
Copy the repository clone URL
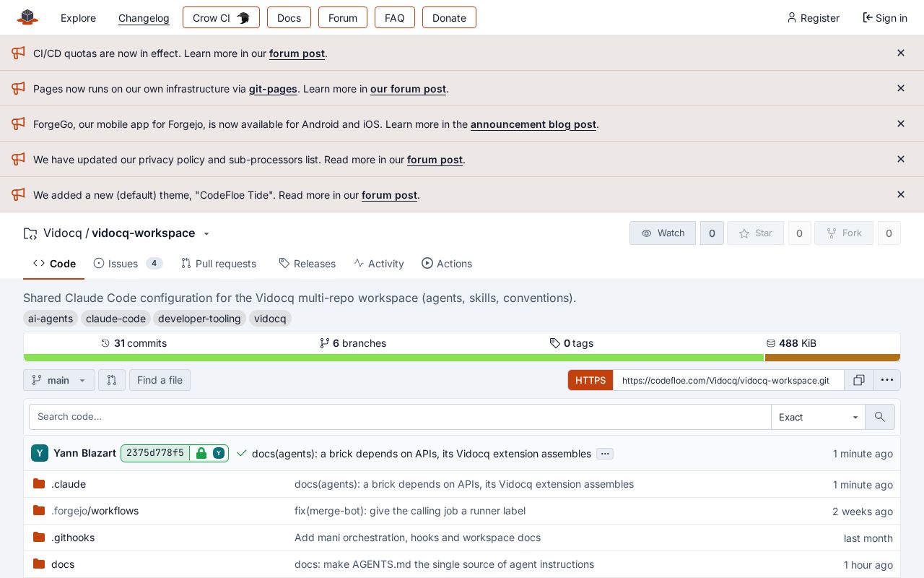(x=859, y=380)
